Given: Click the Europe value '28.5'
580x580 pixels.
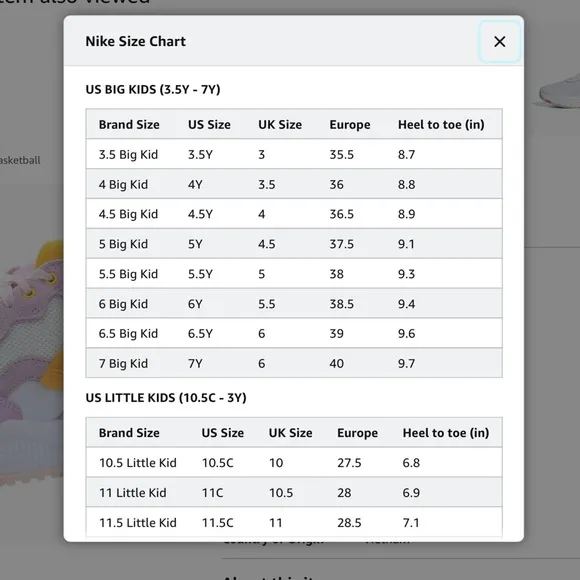Looking at the screenshot, I should point(349,522).
